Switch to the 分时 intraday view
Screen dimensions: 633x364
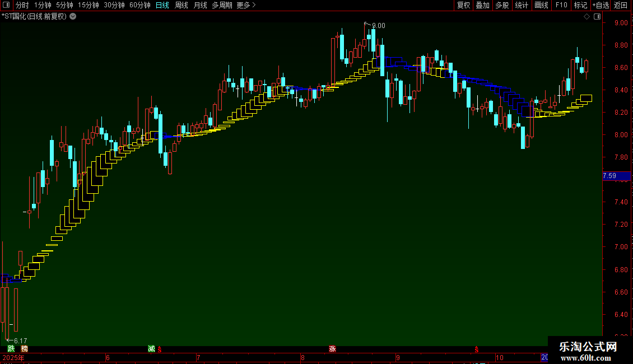click(22, 5)
